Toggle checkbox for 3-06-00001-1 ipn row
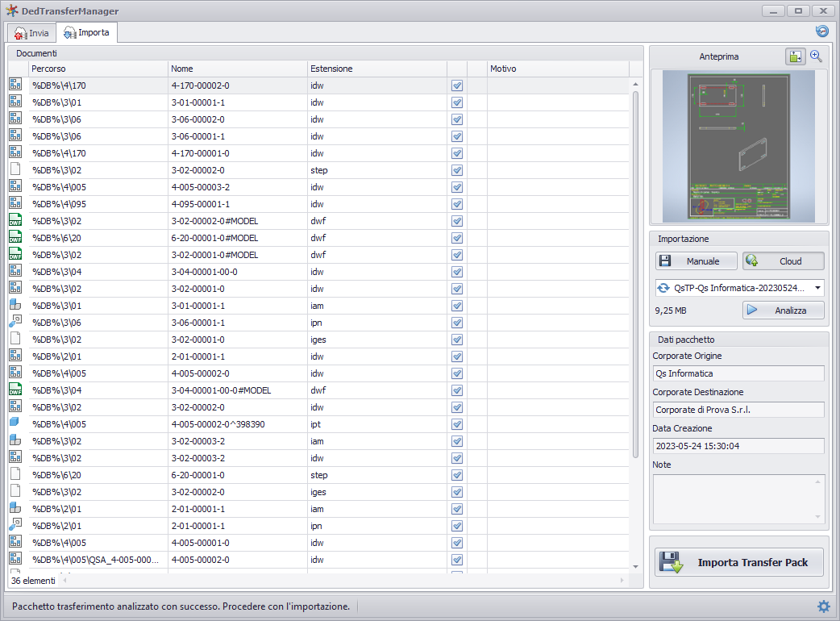 click(x=457, y=323)
